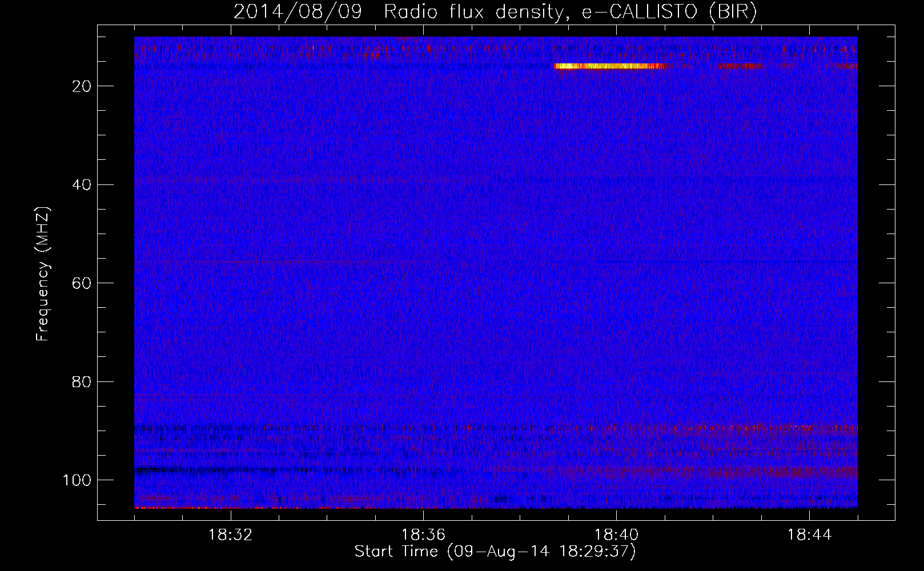
Task: Click the bright yellow emission streak near 16 MHz
Action: coord(609,66)
